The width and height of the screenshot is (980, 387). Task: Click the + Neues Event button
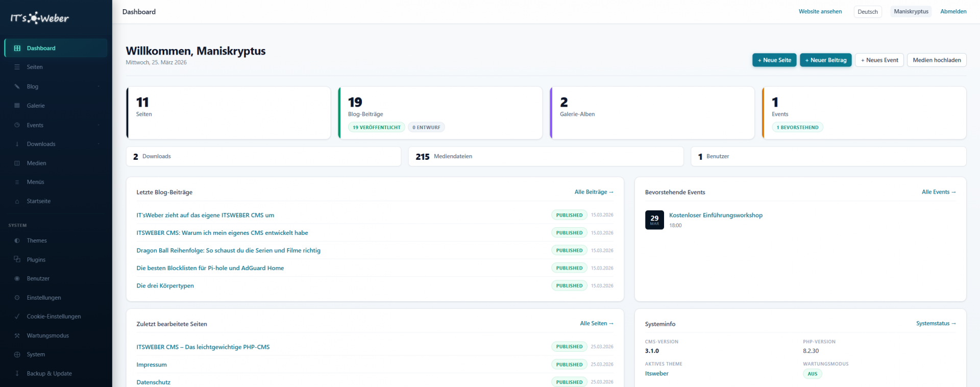(879, 60)
